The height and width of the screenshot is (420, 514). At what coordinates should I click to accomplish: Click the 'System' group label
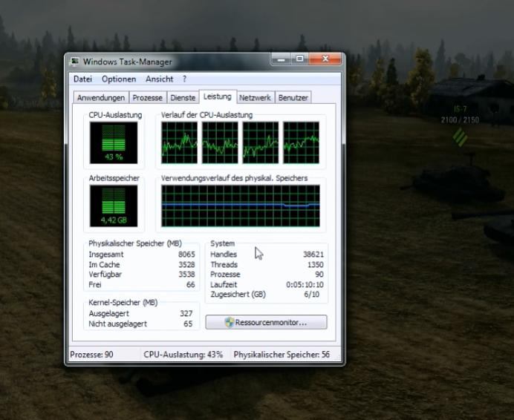(x=223, y=243)
